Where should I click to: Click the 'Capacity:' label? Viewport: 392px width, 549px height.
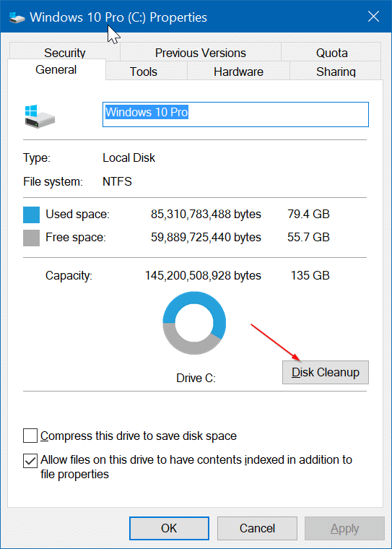point(69,275)
